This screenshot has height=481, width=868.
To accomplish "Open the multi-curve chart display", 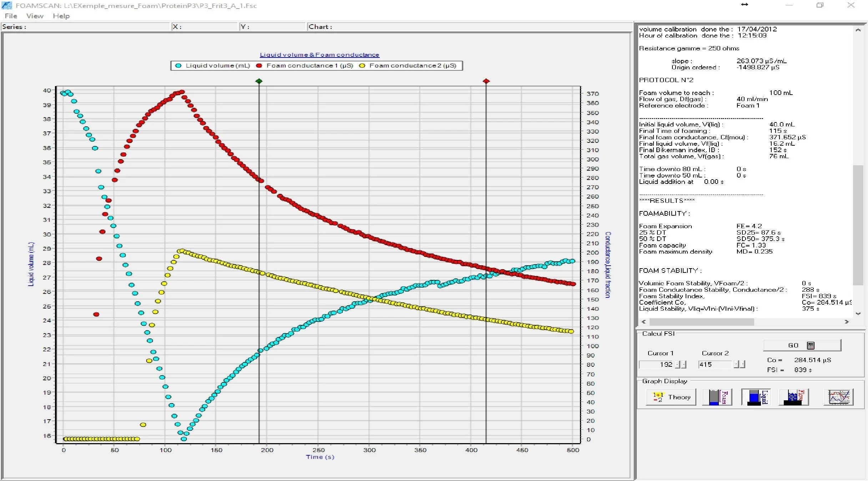I will point(838,397).
